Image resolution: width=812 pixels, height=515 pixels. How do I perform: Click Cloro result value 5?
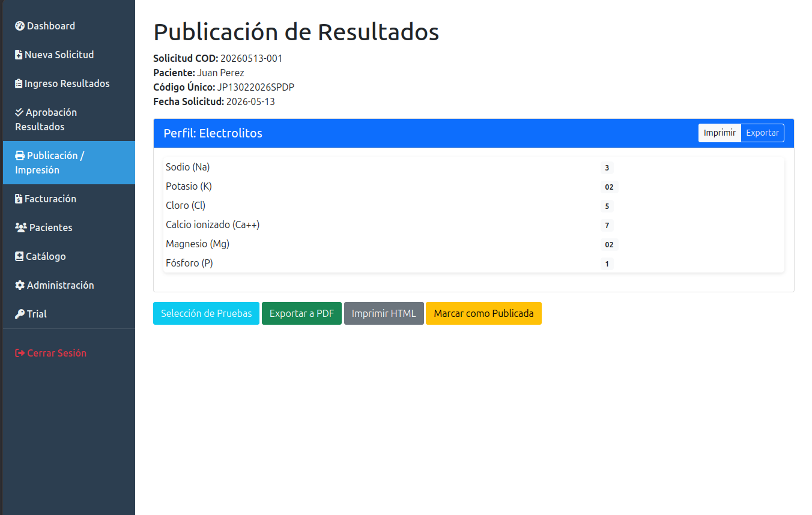(607, 206)
